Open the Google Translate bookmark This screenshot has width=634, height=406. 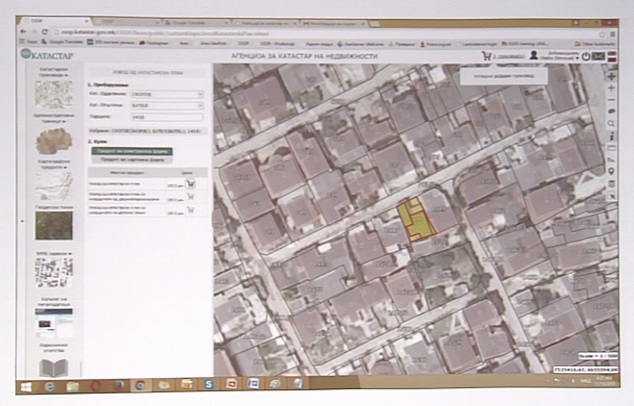click(64, 41)
